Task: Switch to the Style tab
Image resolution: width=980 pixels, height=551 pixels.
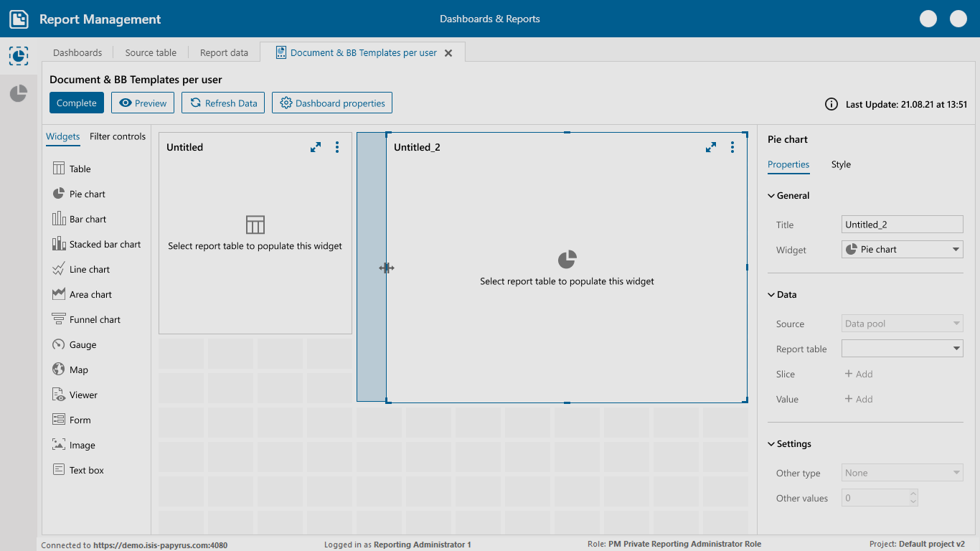Action: pos(841,164)
